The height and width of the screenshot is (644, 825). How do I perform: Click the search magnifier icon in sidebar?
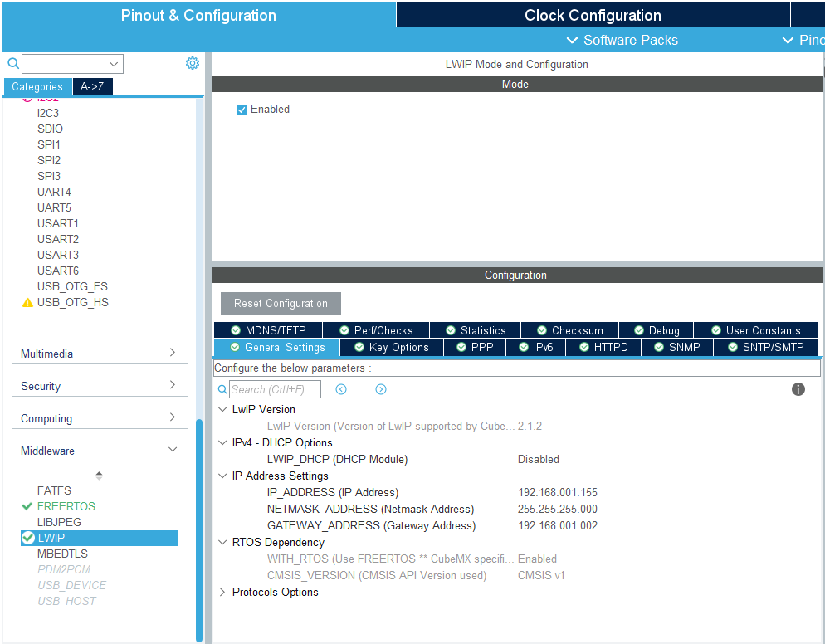12,63
